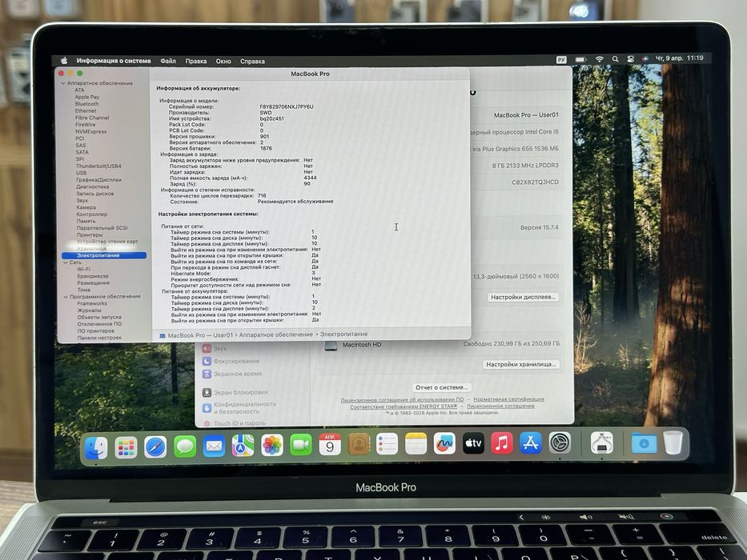Select Thunderbolt/USB4 in the sidebar
Screen dimensions: 747x560
coord(98,166)
